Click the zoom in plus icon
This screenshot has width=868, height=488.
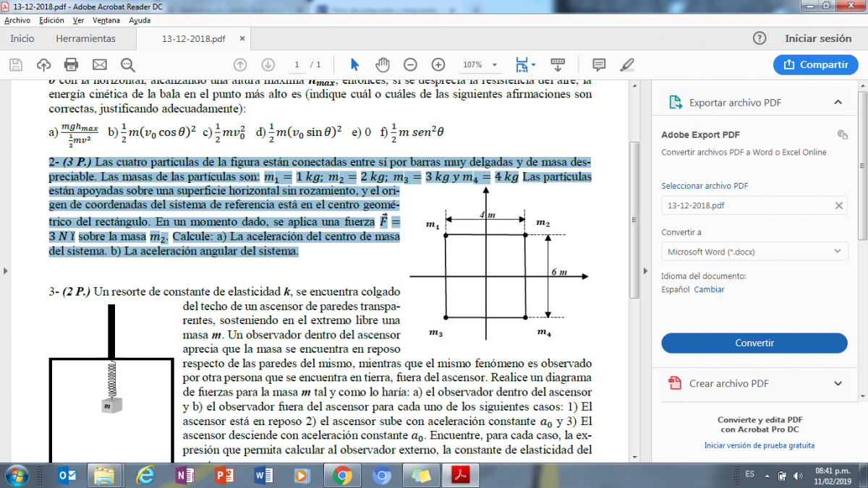coord(438,64)
